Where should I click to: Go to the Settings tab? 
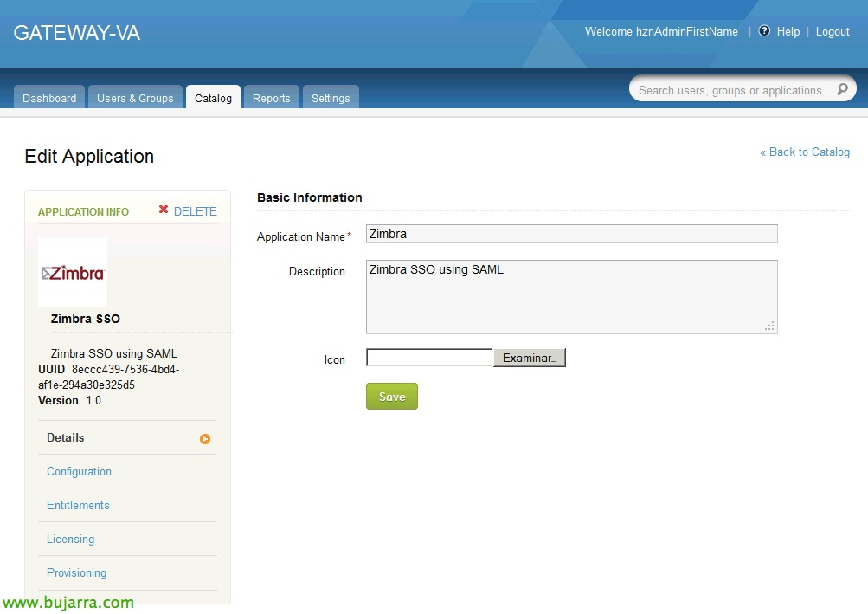click(331, 98)
